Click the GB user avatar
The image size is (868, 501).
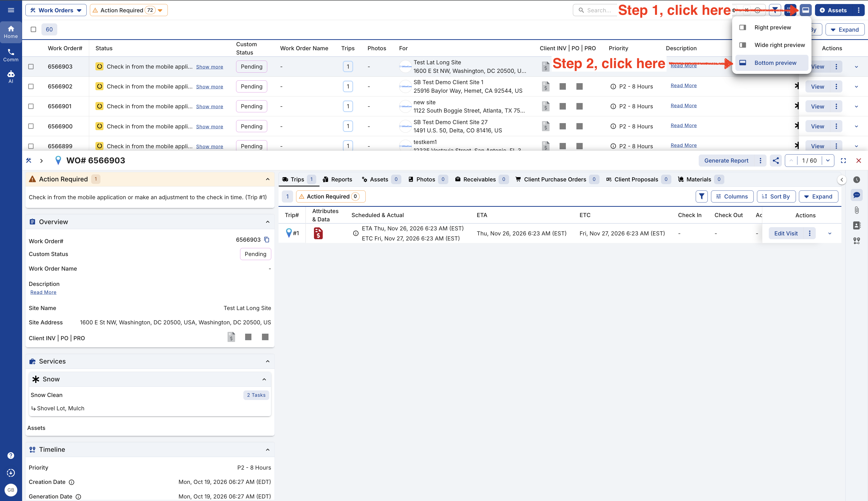(x=11, y=490)
